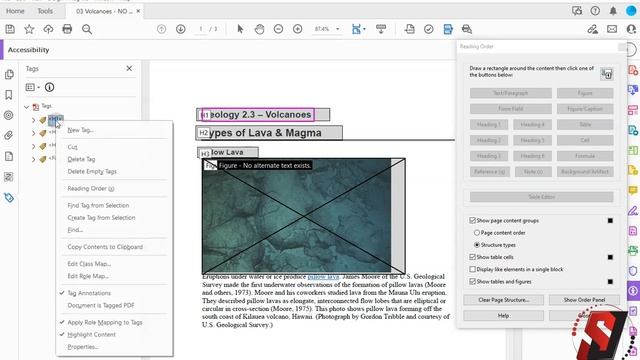This screenshot has height=360, width=640.
Task: Go to next page arrow icon
Action: (180, 29)
